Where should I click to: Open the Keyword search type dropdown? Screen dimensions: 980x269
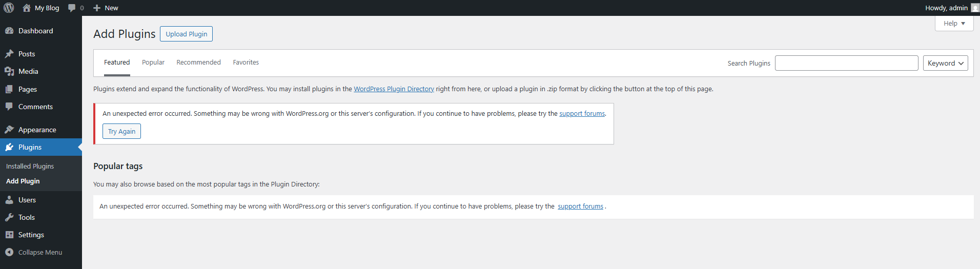pyautogui.click(x=945, y=63)
